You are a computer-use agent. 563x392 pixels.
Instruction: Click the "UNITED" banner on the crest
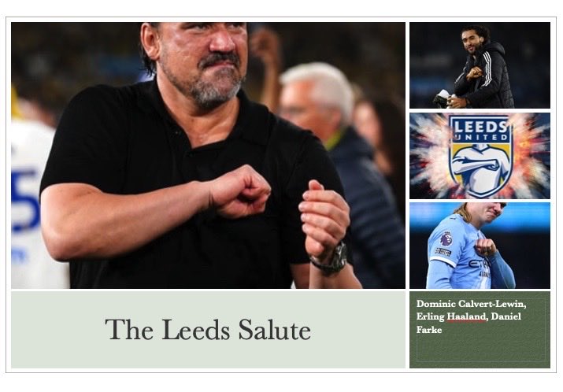click(480, 138)
